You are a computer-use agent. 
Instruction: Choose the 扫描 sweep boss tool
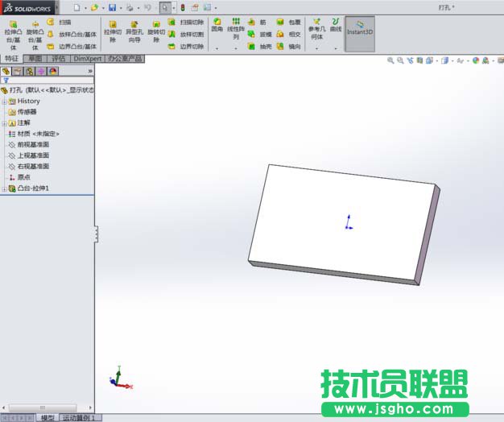[x=59, y=23]
